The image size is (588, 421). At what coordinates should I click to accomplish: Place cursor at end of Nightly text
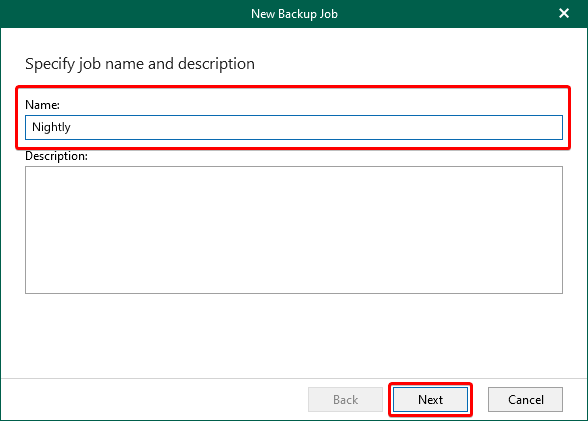[x=71, y=127]
